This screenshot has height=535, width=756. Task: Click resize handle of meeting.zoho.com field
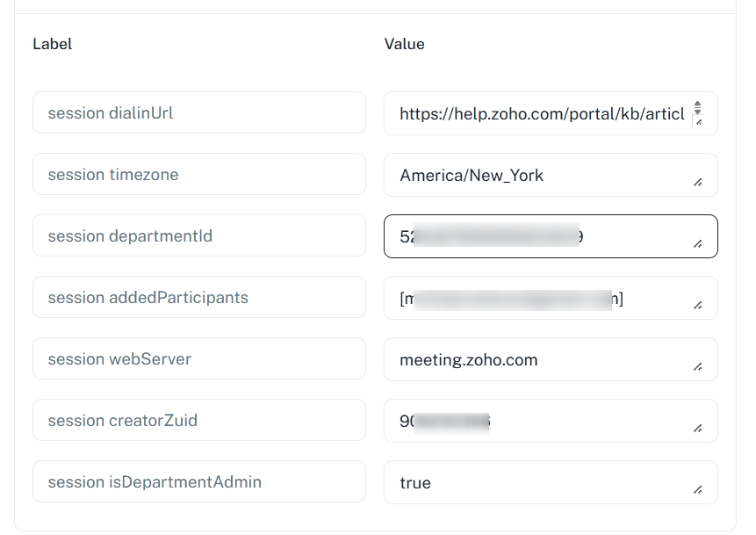pyautogui.click(x=698, y=367)
